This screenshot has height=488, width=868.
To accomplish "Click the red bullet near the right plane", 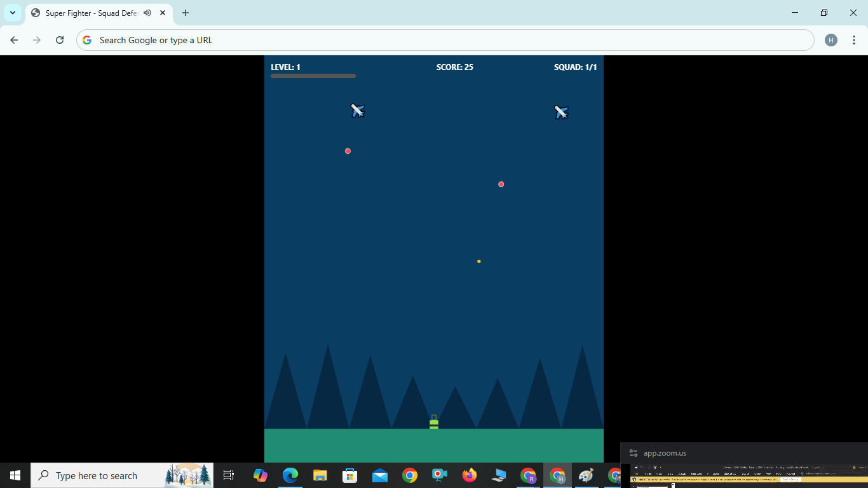I will [x=501, y=184].
